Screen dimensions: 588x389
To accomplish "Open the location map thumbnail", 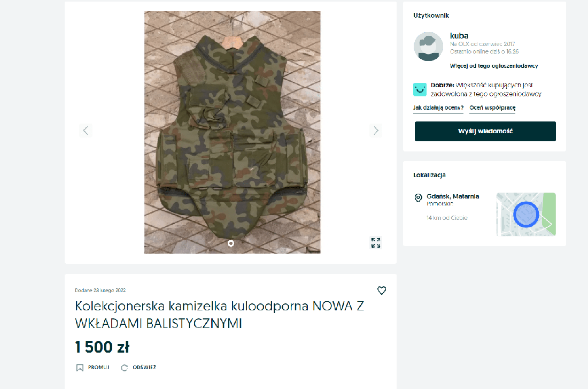I will pyautogui.click(x=525, y=214).
